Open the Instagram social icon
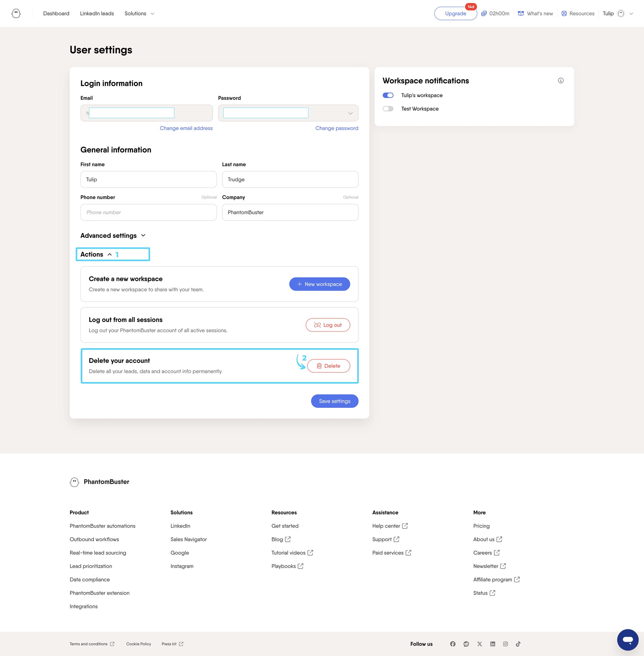Image resolution: width=644 pixels, height=656 pixels. 505,644
